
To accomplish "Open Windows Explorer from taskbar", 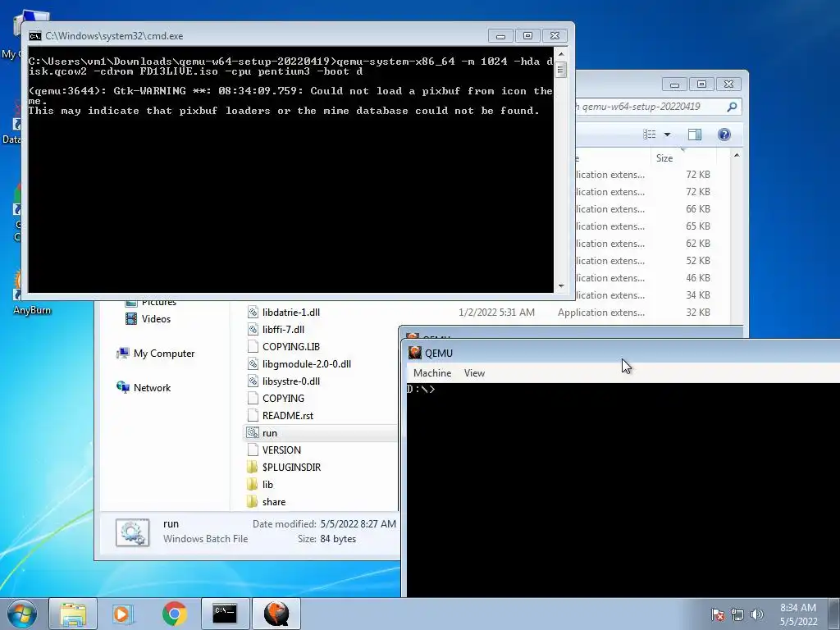I will pyautogui.click(x=73, y=614).
